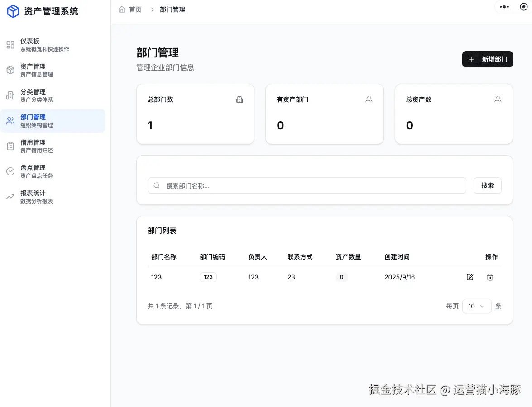Delete department 123 with trash icon
Viewport: 532px width, 407px height.
pyautogui.click(x=490, y=277)
